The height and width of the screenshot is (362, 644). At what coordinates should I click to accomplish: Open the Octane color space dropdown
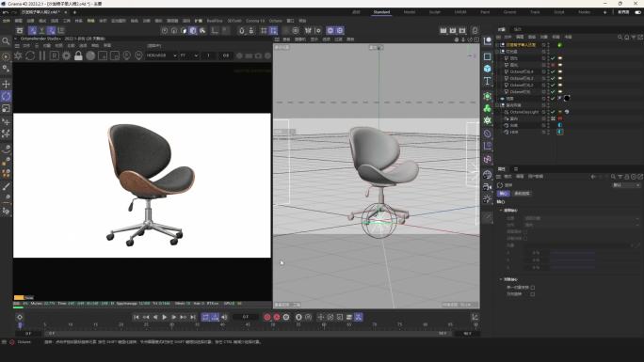point(162,55)
